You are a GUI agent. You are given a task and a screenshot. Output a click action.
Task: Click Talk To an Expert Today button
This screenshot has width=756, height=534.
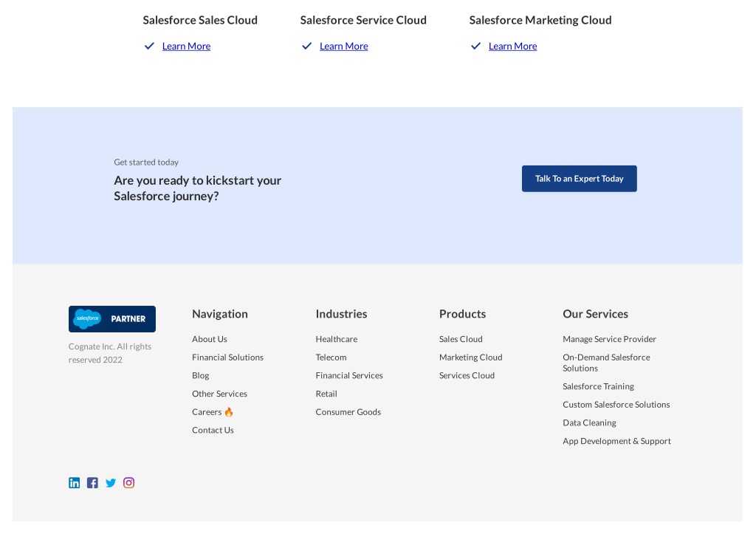(579, 179)
